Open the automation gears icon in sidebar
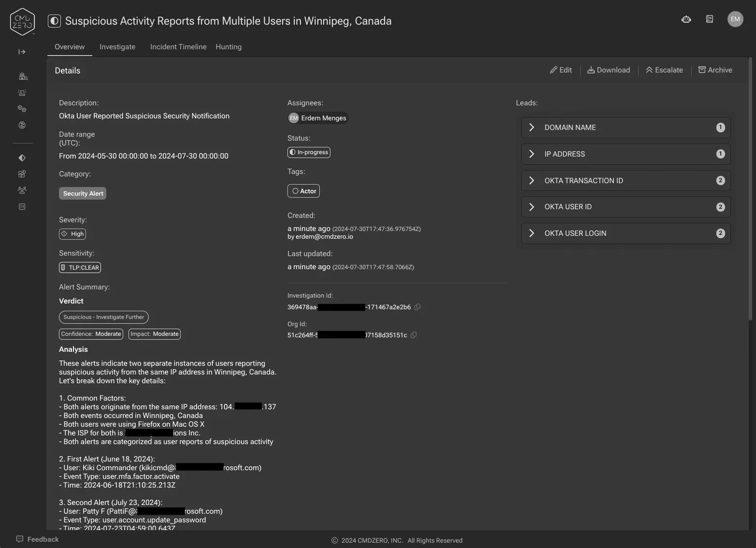 (22, 109)
